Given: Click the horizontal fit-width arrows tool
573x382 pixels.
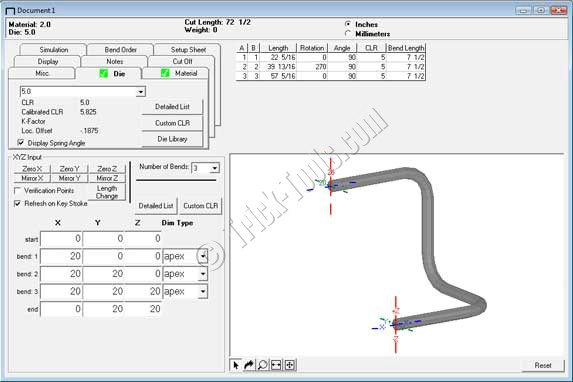Looking at the screenshot, I should tap(276, 365).
